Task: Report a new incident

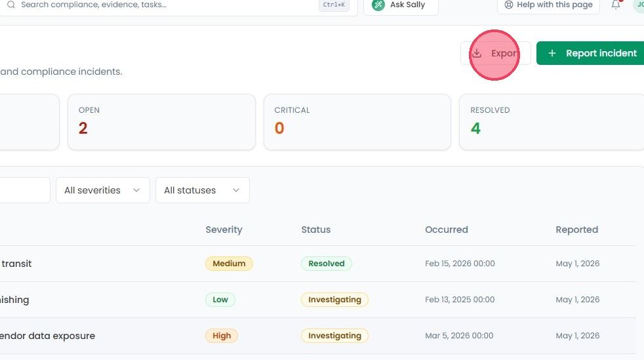Action: [x=592, y=53]
